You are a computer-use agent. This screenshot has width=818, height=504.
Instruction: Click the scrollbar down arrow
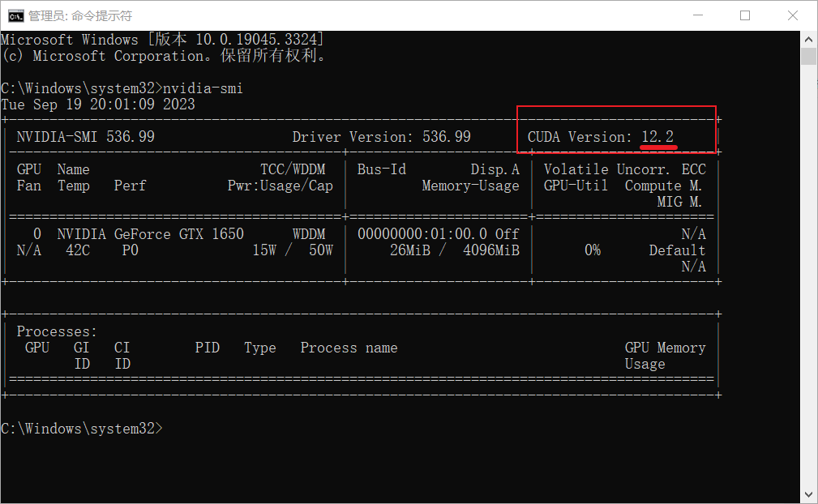click(808, 494)
